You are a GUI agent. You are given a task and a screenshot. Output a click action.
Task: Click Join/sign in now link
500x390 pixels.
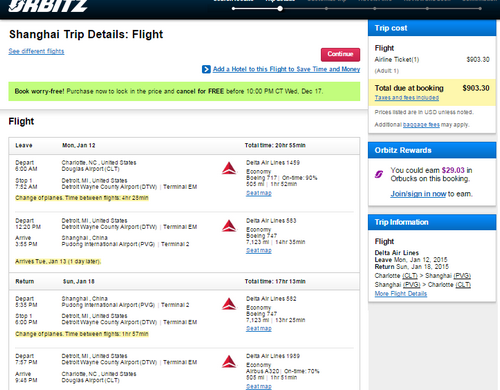click(x=418, y=194)
